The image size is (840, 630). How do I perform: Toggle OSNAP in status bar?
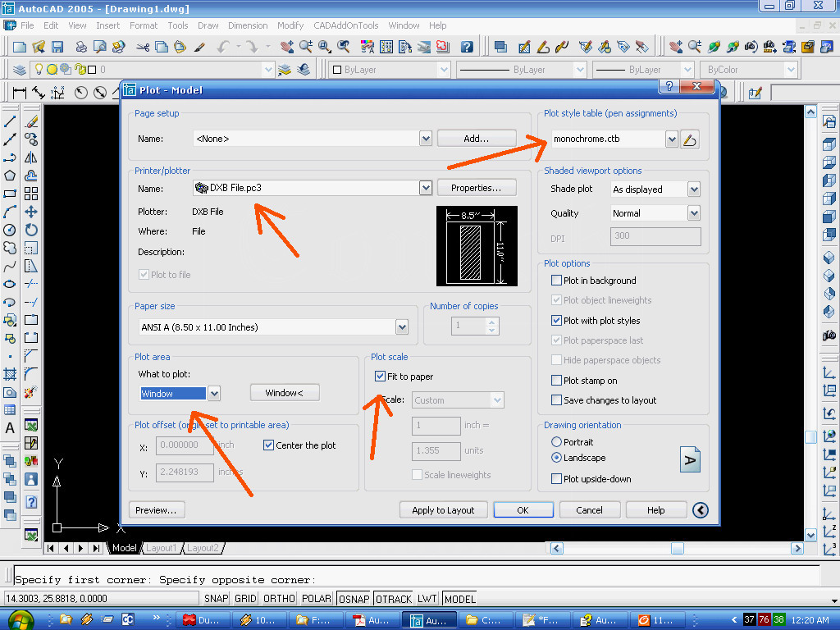coord(354,599)
